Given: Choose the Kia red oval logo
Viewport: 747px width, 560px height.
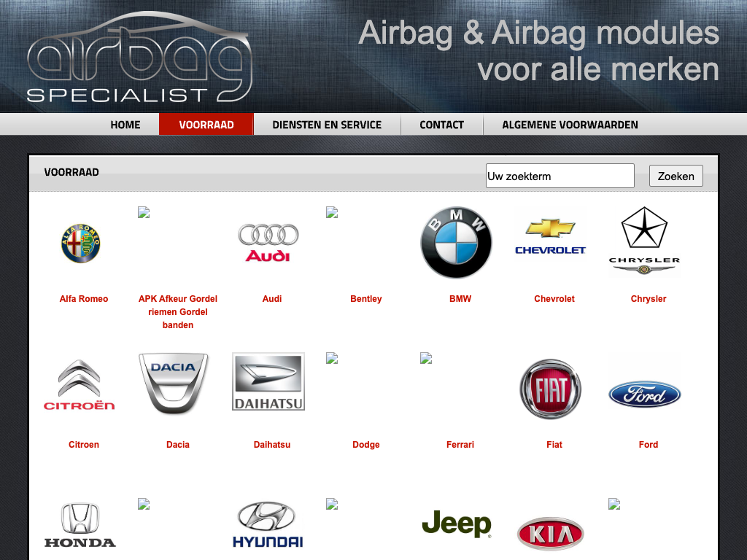Looking at the screenshot, I should click(551, 534).
